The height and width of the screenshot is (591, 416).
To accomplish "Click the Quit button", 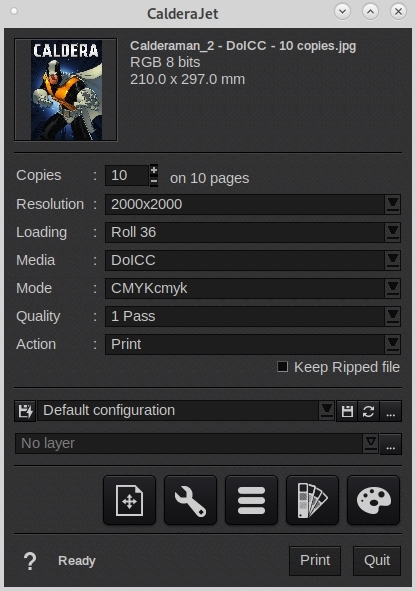I will [377, 560].
